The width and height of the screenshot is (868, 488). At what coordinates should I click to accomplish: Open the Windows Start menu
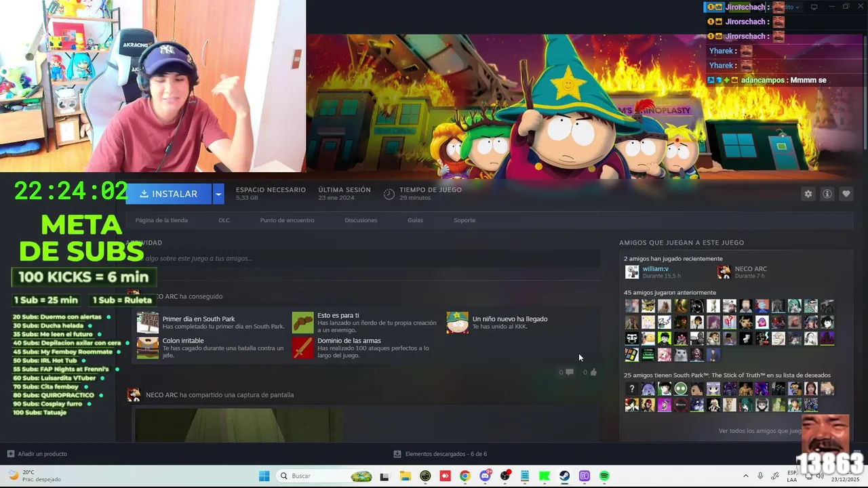[264, 476]
